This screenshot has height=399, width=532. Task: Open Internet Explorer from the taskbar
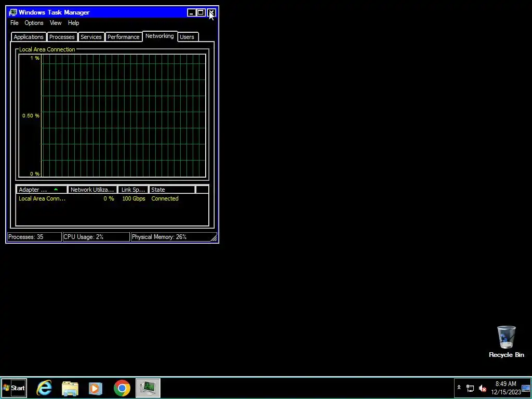click(x=45, y=388)
